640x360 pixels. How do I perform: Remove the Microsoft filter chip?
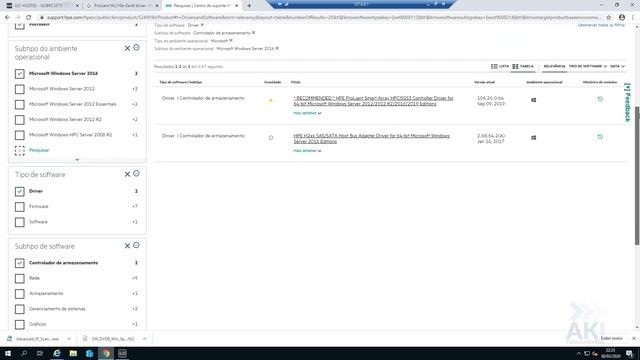click(x=231, y=40)
